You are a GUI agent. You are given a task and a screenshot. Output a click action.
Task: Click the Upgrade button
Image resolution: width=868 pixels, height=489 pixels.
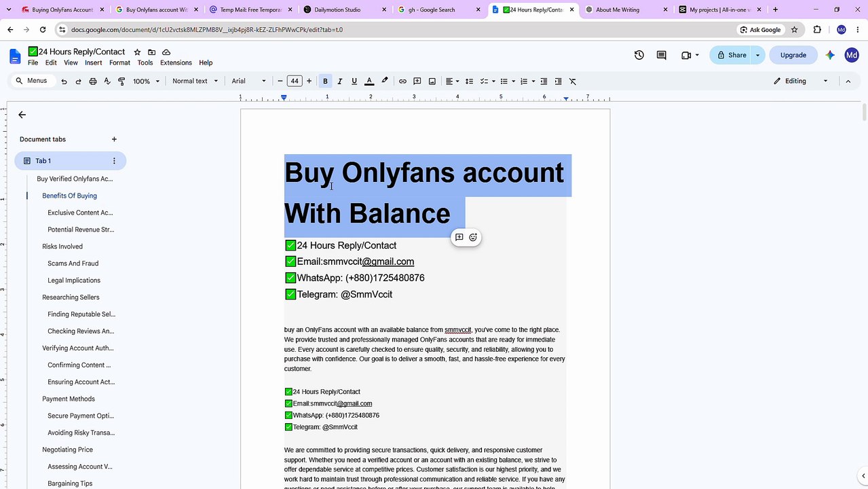[x=793, y=55]
